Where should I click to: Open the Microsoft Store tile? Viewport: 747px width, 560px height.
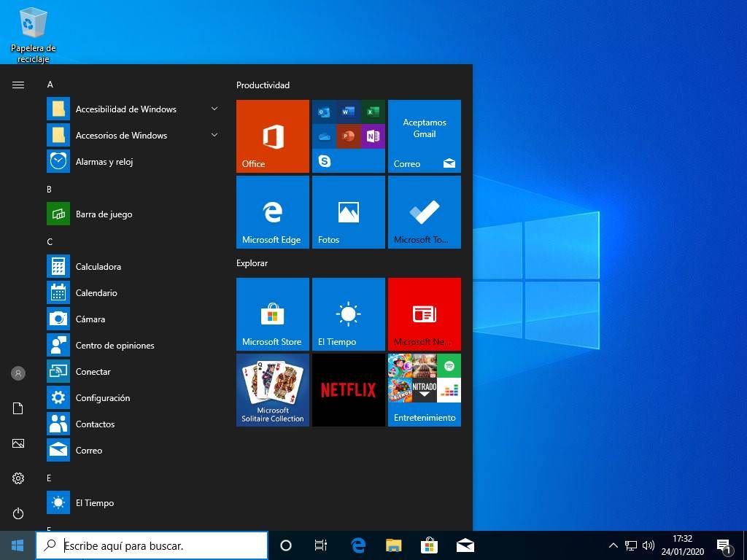(272, 314)
